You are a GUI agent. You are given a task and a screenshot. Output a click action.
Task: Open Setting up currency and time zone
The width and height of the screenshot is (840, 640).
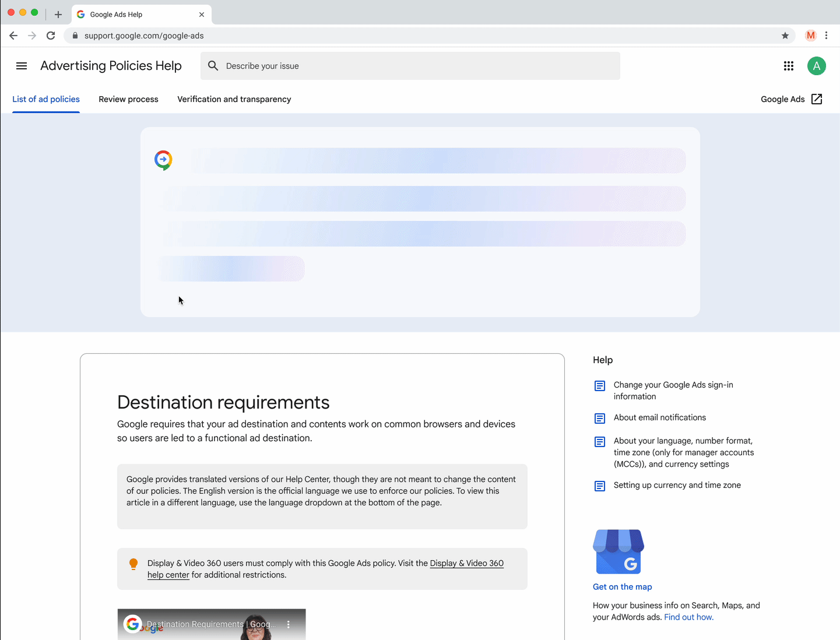677,485
